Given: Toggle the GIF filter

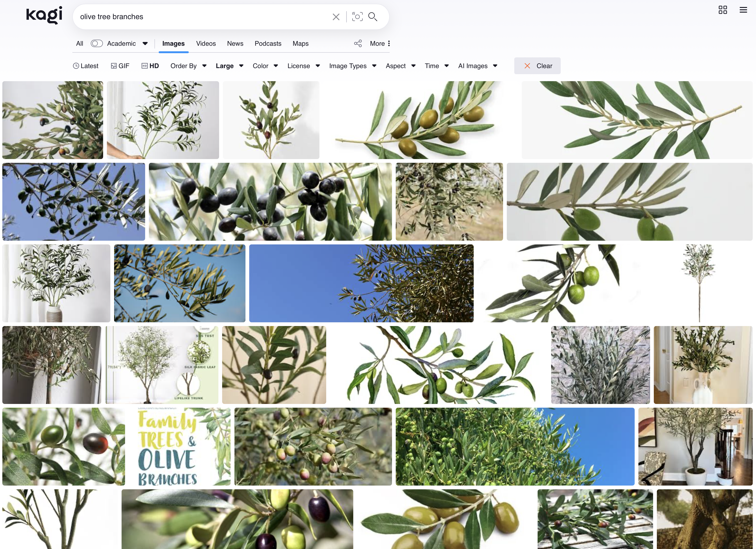Looking at the screenshot, I should coord(120,66).
